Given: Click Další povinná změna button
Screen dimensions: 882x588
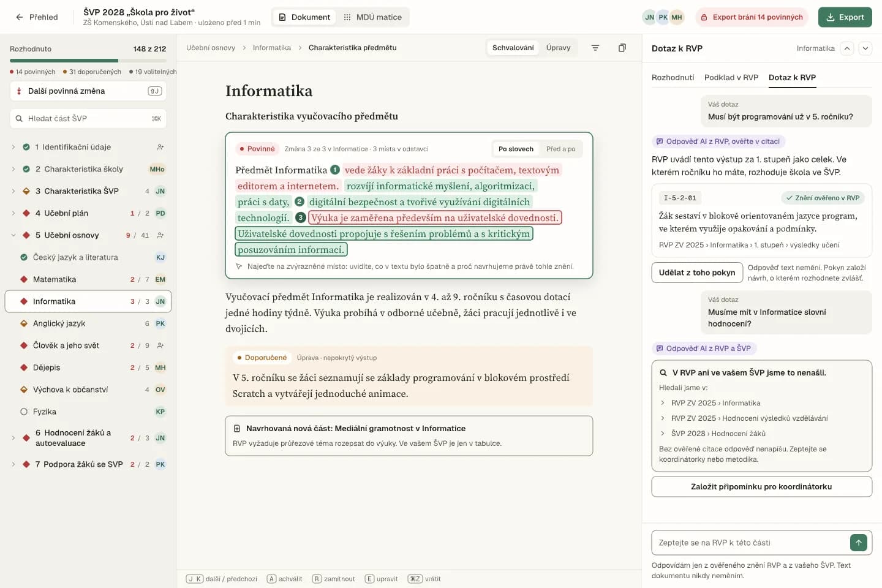Looking at the screenshot, I should coord(88,91).
